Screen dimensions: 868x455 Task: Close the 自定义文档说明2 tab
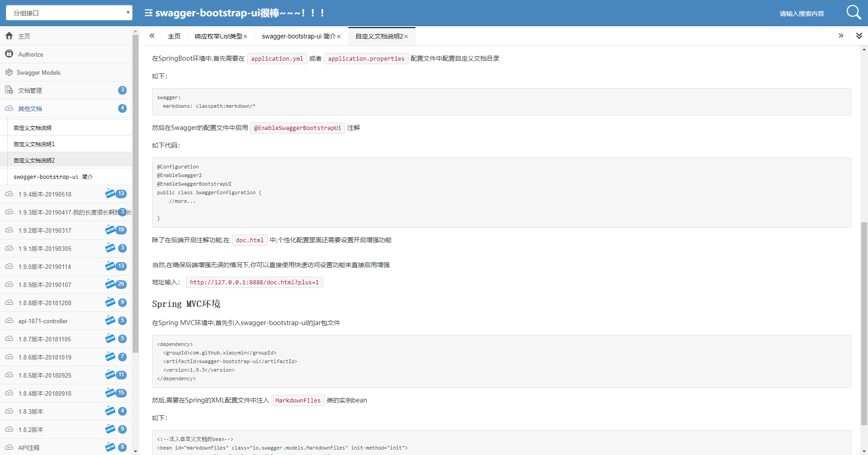click(x=406, y=37)
